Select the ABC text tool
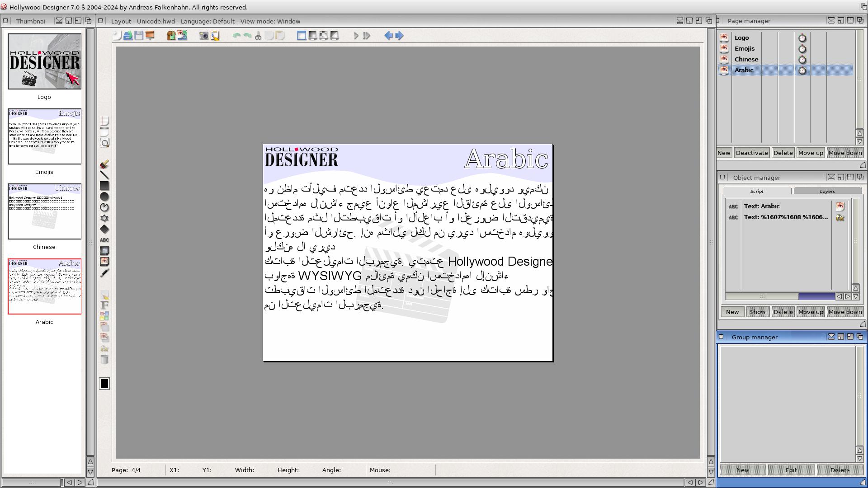This screenshot has width=868, height=488. click(104, 240)
